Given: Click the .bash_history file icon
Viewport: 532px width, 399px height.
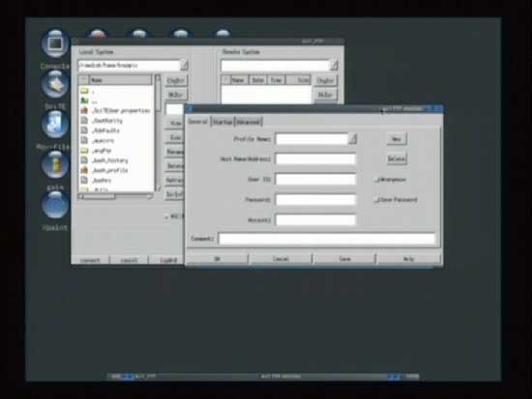Looking at the screenshot, I should [x=84, y=160].
